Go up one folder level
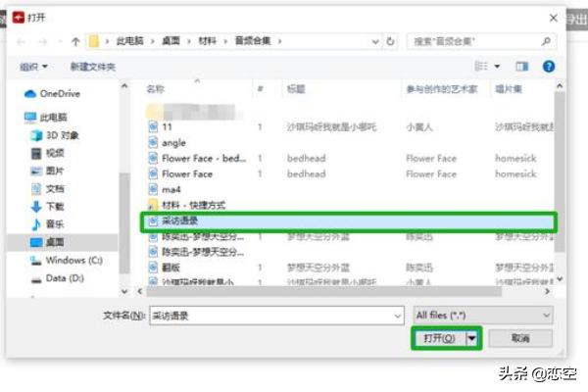 click(x=75, y=41)
